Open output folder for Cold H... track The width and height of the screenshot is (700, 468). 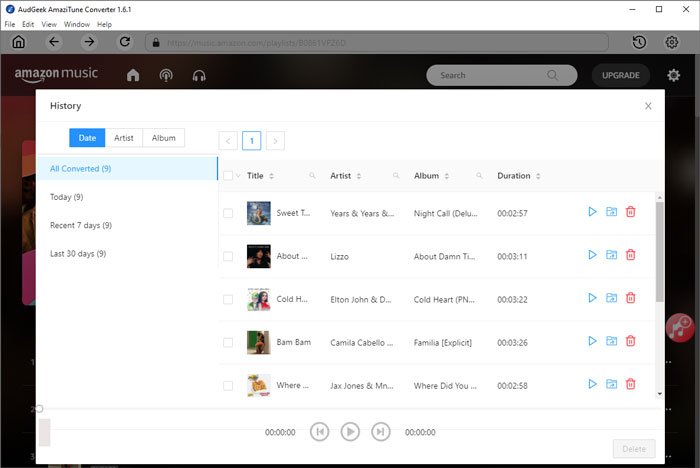point(611,298)
